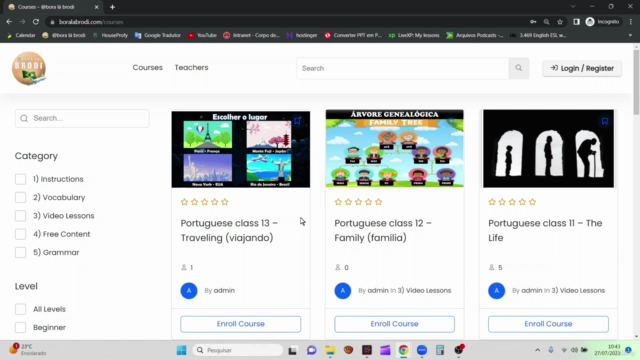Open the Portuguese class 12 Family title
This screenshot has height=360, width=640.
(x=383, y=230)
